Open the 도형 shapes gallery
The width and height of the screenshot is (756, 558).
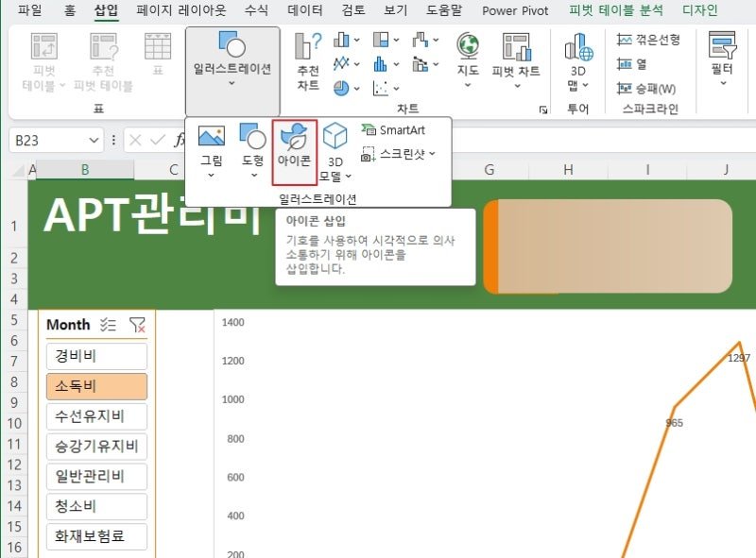click(x=252, y=152)
